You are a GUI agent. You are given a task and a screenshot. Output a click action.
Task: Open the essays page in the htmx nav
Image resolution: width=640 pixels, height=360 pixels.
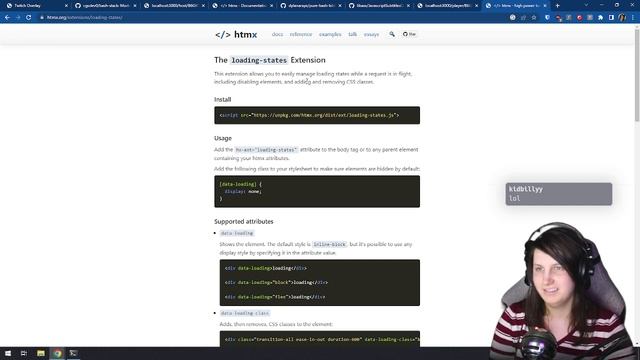371,34
